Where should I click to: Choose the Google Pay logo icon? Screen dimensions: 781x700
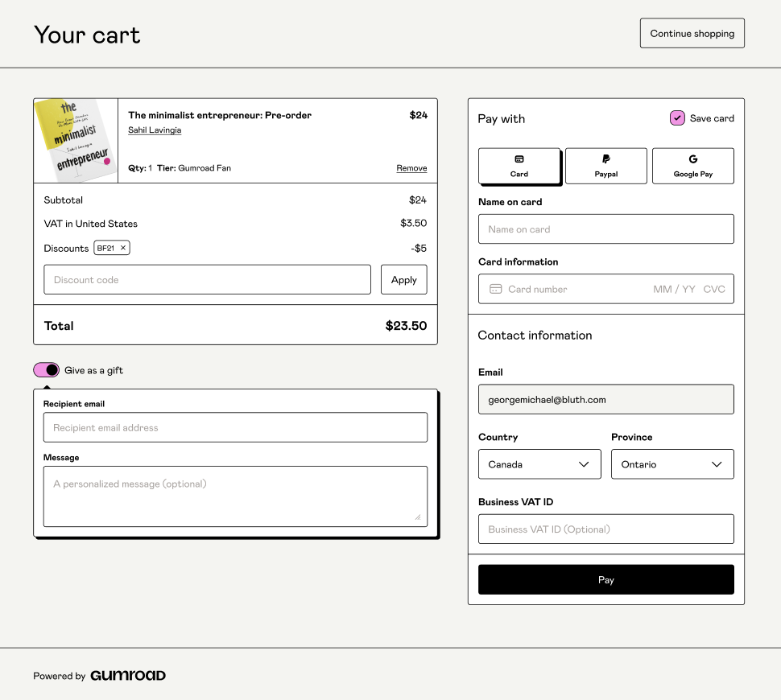(692, 159)
